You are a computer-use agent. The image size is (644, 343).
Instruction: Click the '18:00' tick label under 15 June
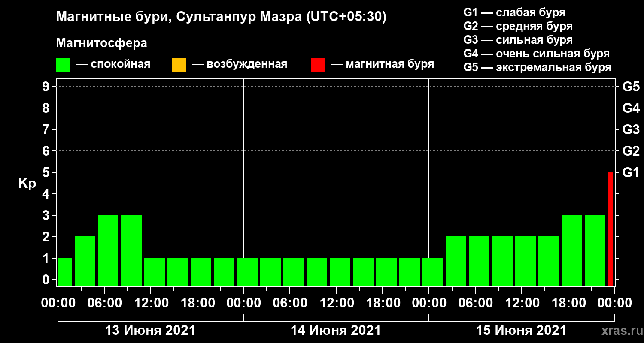(x=568, y=303)
